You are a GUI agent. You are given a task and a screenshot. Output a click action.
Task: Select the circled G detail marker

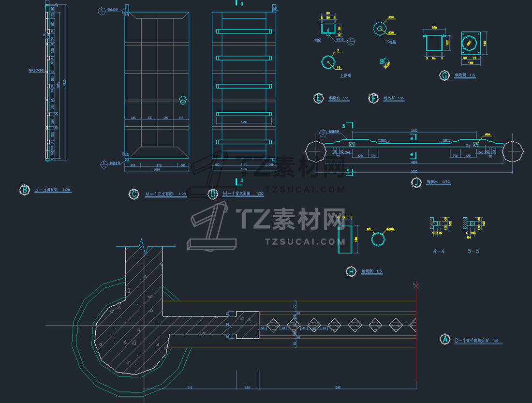point(444,75)
